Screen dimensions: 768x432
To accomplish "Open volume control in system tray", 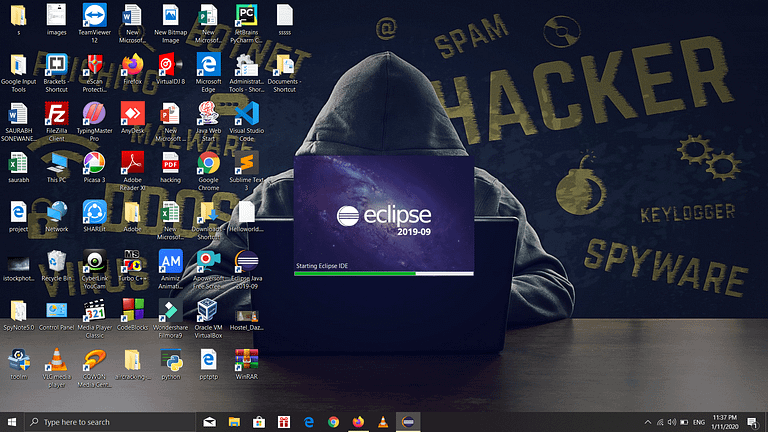I will tap(672, 422).
